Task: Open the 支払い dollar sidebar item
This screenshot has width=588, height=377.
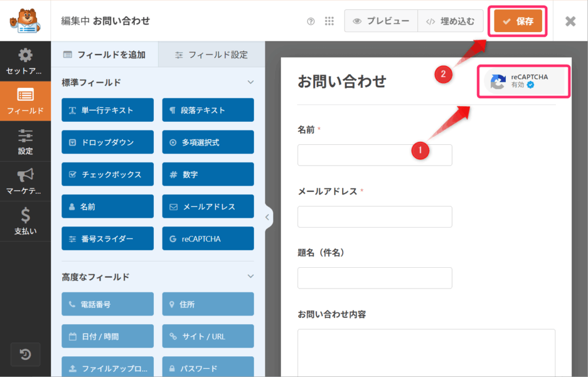Action: (25, 221)
